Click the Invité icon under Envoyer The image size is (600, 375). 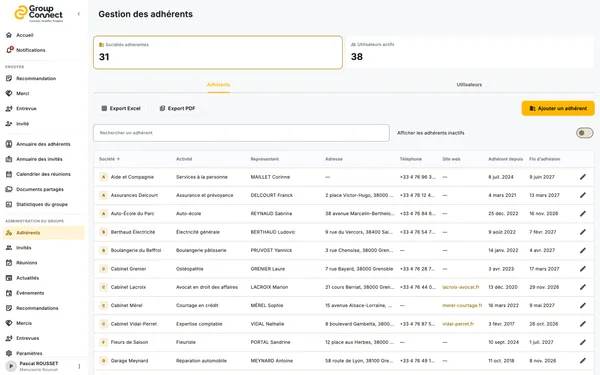[x=9, y=124]
